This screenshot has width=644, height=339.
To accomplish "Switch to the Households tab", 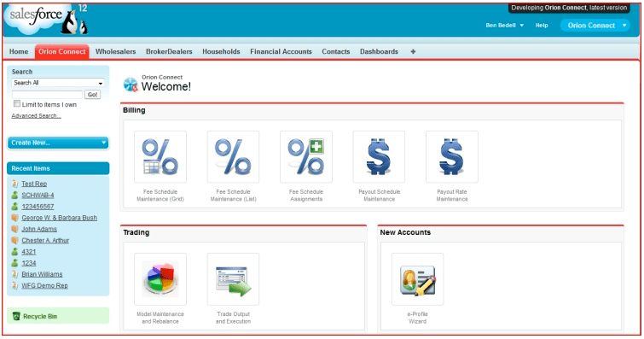I will click(x=221, y=51).
